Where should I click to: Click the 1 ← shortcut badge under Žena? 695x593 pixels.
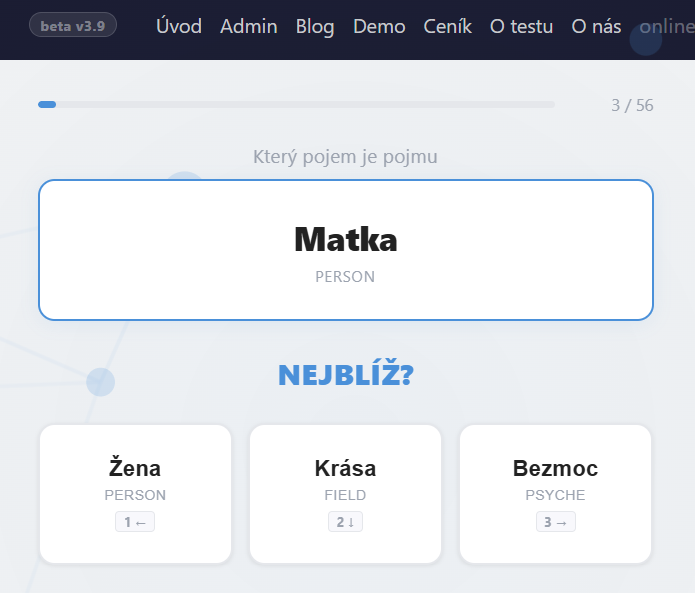coord(135,522)
